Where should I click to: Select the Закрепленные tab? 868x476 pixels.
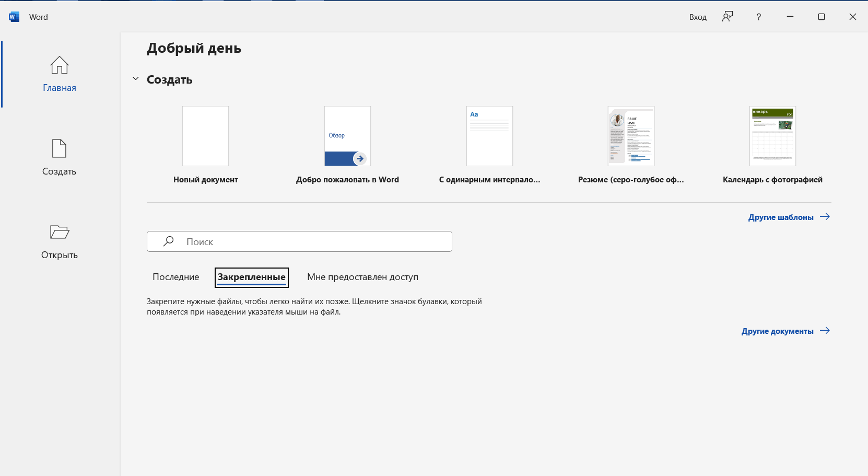[x=251, y=277]
